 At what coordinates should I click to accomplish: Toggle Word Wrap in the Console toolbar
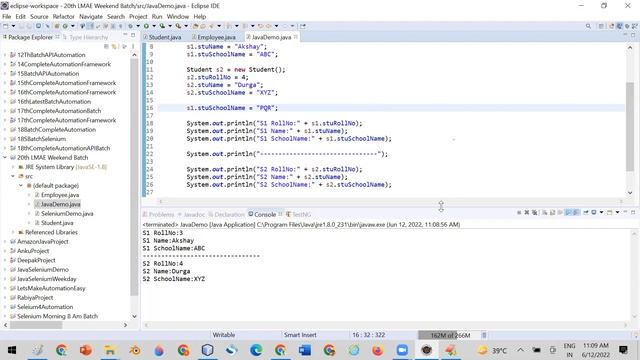tap(560, 212)
